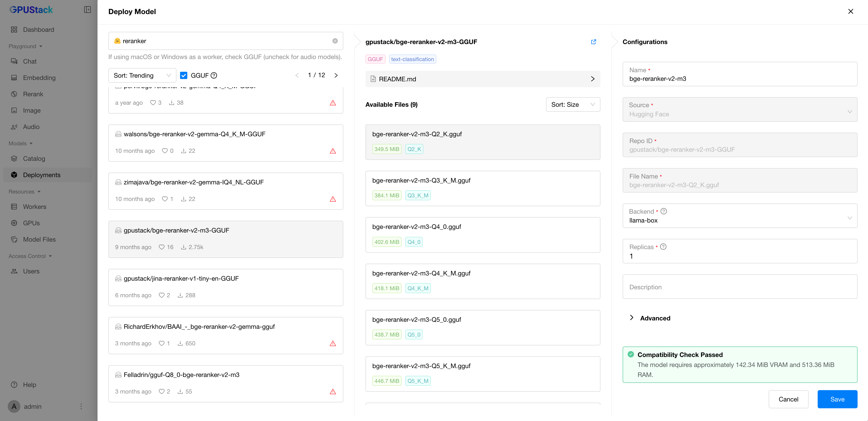The width and height of the screenshot is (868, 421).
Task: Click the Save button
Action: click(x=837, y=399)
